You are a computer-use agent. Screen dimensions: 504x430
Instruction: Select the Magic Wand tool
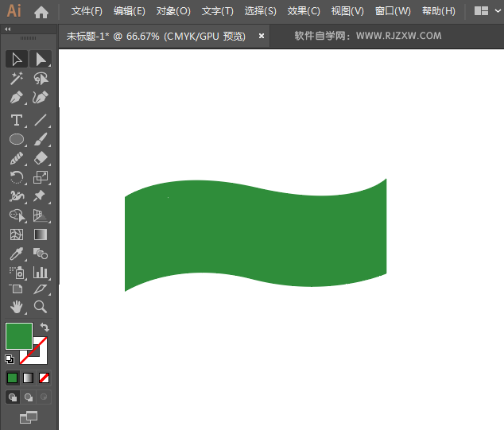[17, 79]
